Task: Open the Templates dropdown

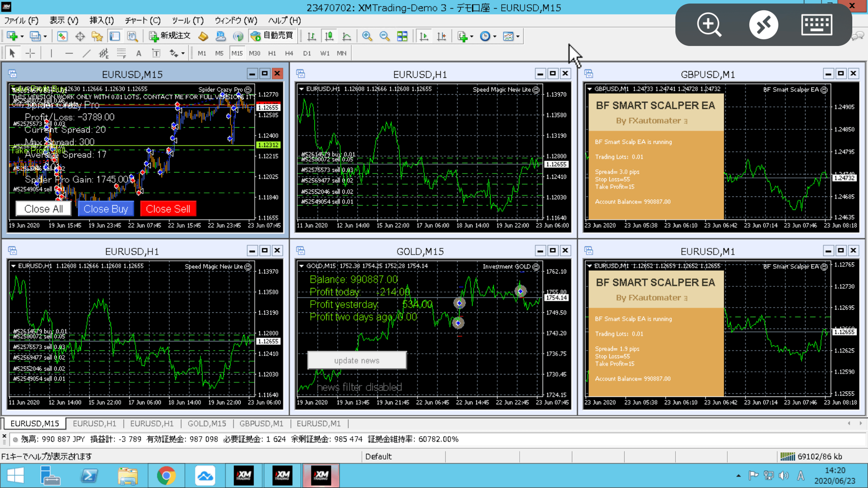Action: coord(518,37)
